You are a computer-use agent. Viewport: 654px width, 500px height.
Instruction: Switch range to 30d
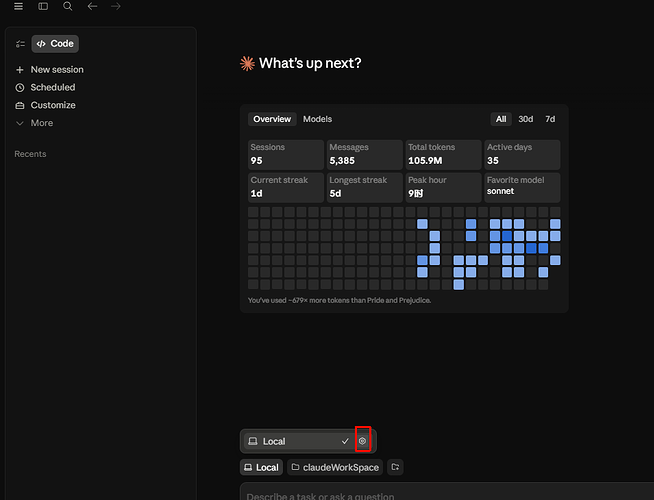tap(526, 119)
